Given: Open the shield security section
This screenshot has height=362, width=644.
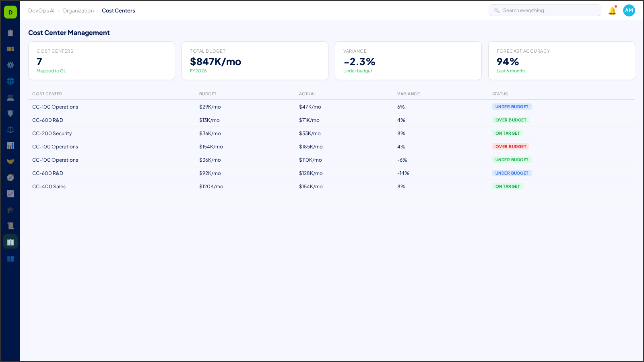Looking at the screenshot, I should click(x=10, y=113).
